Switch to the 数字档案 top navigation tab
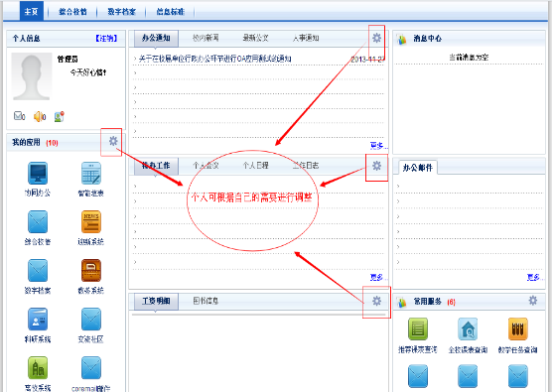The height and width of the screenshot is (392, 553). click(122, 12)
